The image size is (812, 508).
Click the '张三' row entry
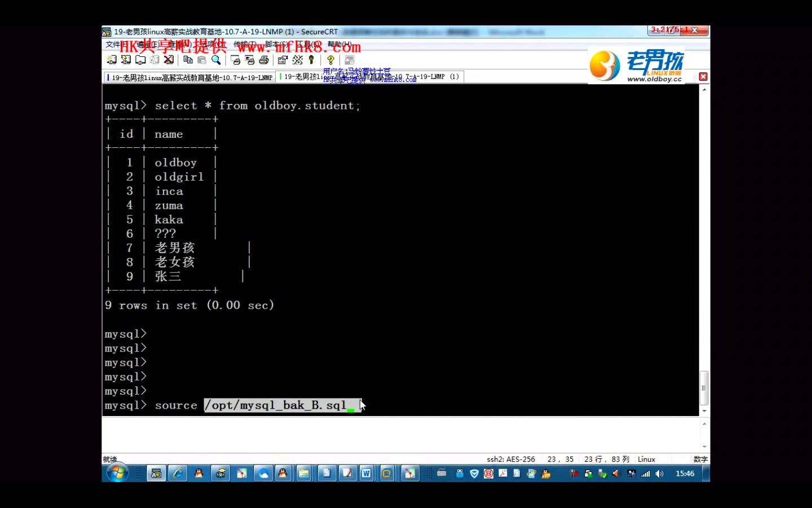coord(168,277)
